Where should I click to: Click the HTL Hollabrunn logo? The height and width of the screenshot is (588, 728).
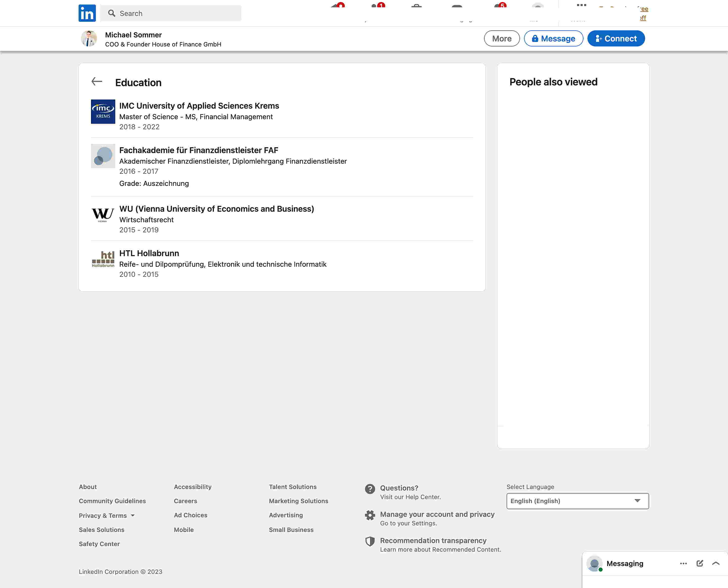[103, 259]
